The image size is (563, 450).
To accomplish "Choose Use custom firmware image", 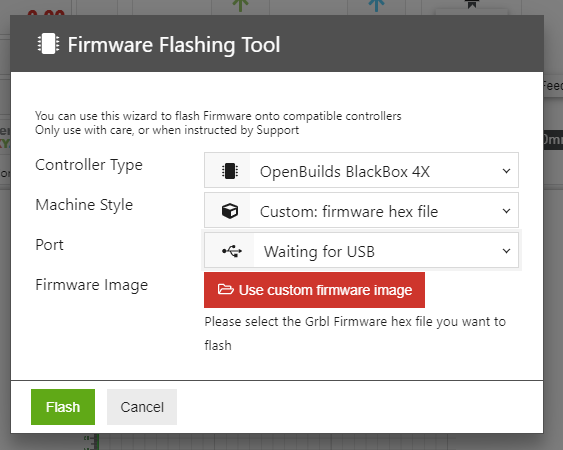I will click(314, 290).
